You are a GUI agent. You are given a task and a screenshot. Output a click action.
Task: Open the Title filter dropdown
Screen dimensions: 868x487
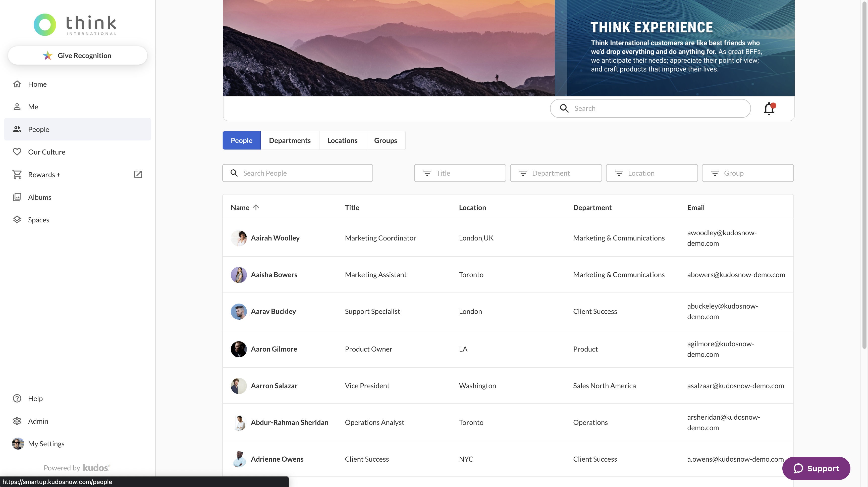tap(460, 173)
